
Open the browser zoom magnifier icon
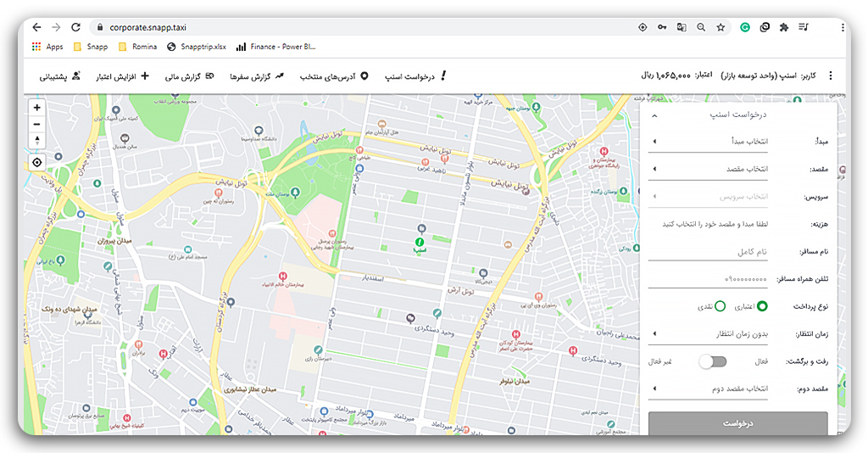point(701,27)
